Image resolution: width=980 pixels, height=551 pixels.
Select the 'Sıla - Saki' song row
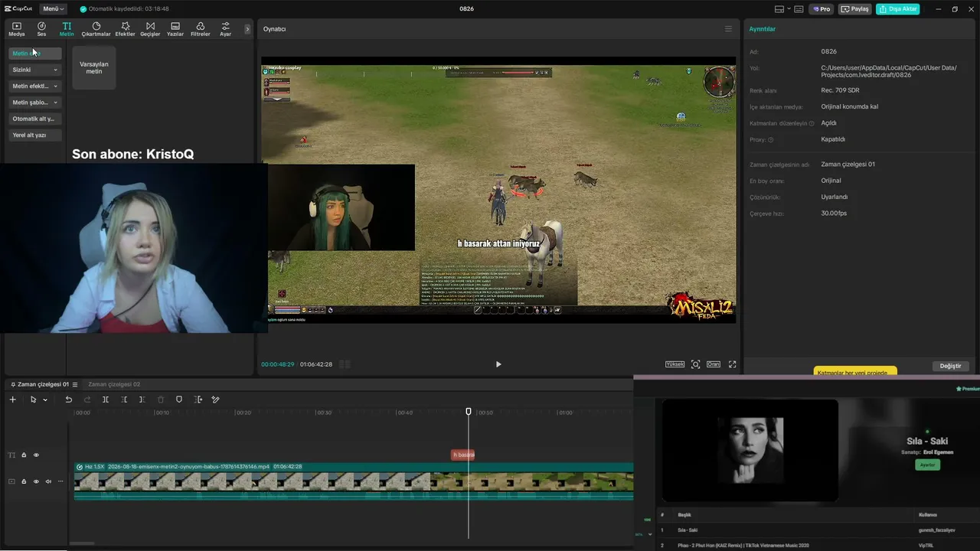(818, 530)
